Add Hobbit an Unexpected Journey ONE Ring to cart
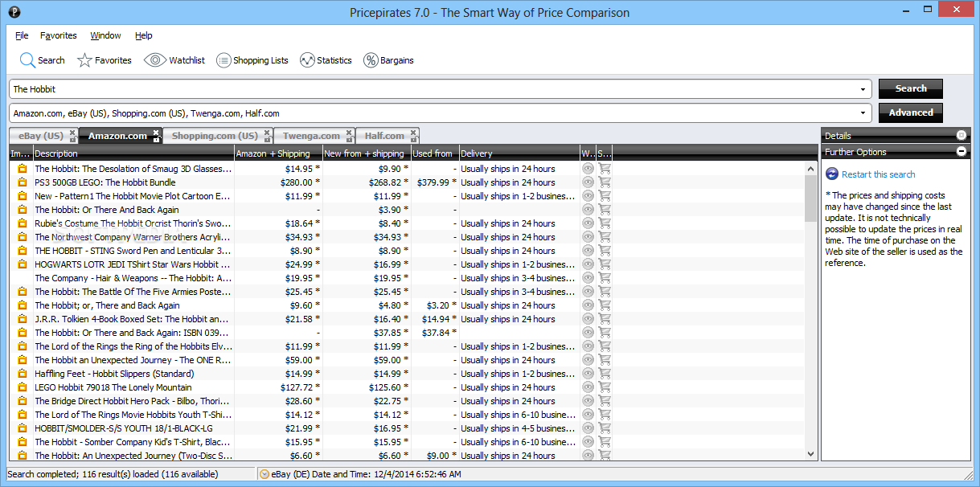This screenshot has height=487, width=980. pos(605,360)
